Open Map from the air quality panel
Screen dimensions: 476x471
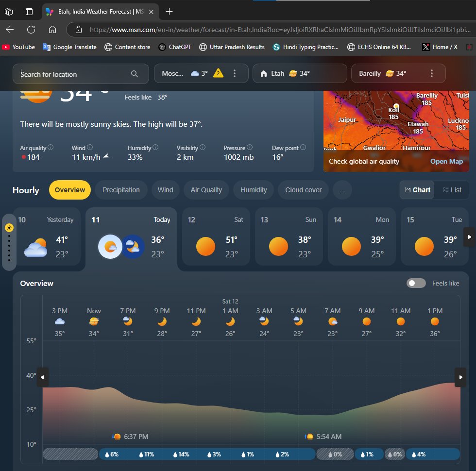[446, 161]
